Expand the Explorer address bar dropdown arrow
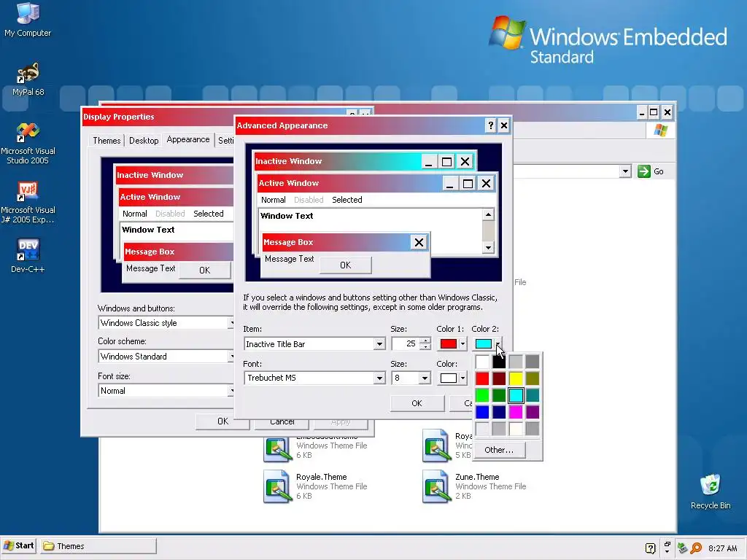Viewport: 747px width, 560px height. (625, 171)
